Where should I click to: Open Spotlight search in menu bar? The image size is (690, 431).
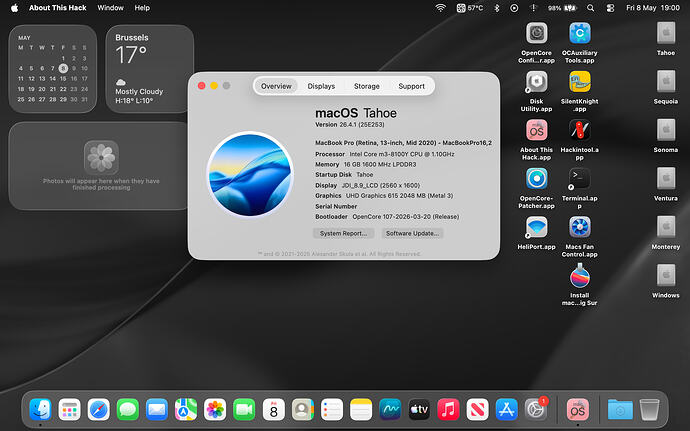(x=591, y=7)
